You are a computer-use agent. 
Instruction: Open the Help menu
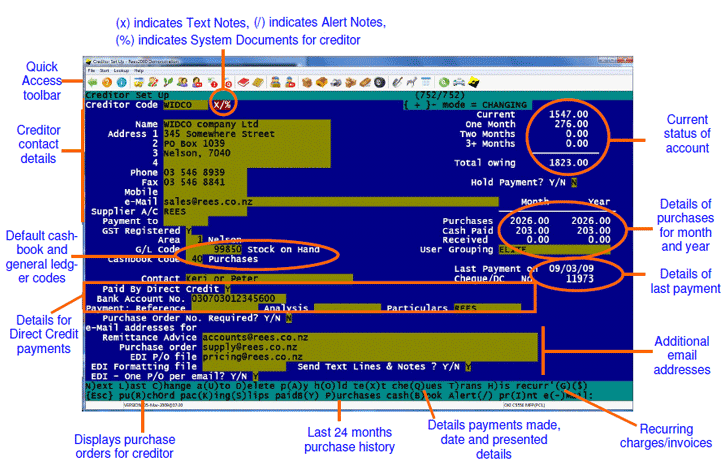[139, 71]
